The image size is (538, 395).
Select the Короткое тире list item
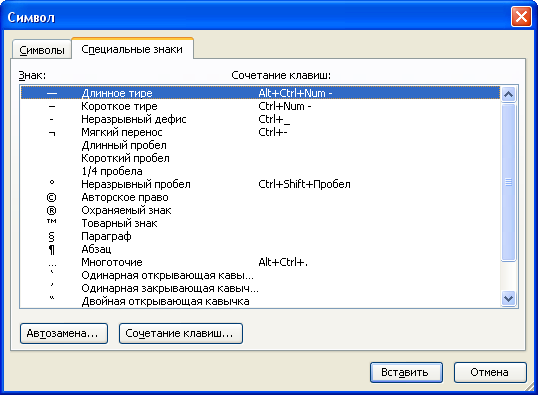(260, 106)
